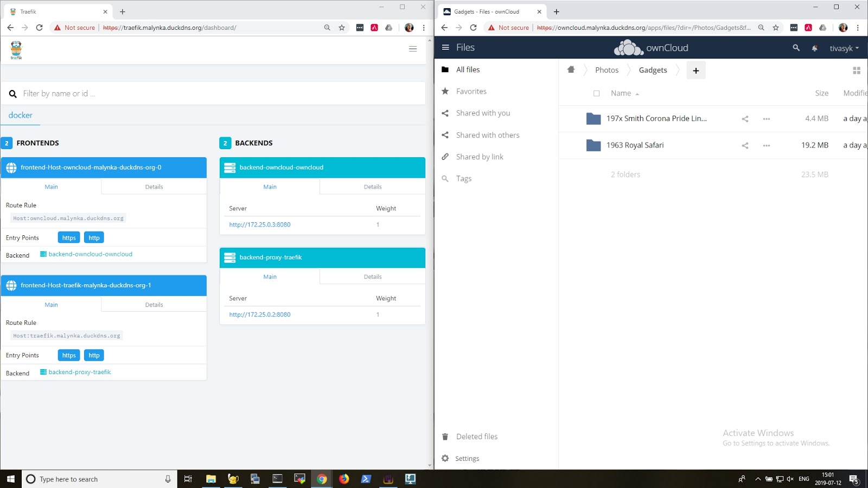
Task: Select the docker provider tab
Action: (x=21, y=115)
